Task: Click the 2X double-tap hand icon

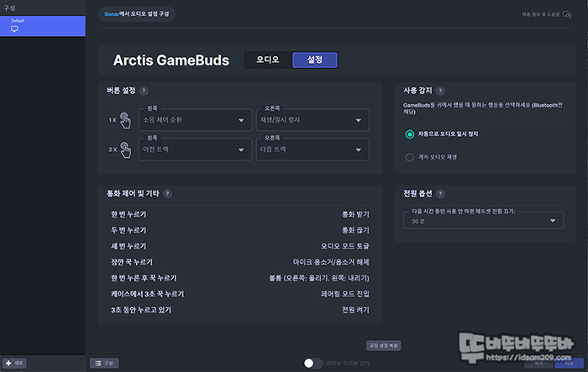Action: (125, 150)
